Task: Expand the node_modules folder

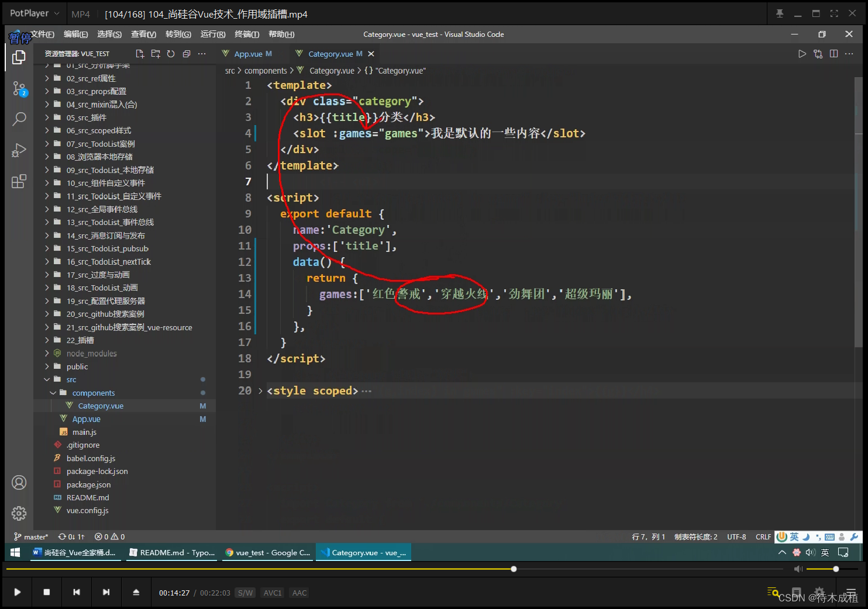Action: pyautogui.click(x=47, y=353)
